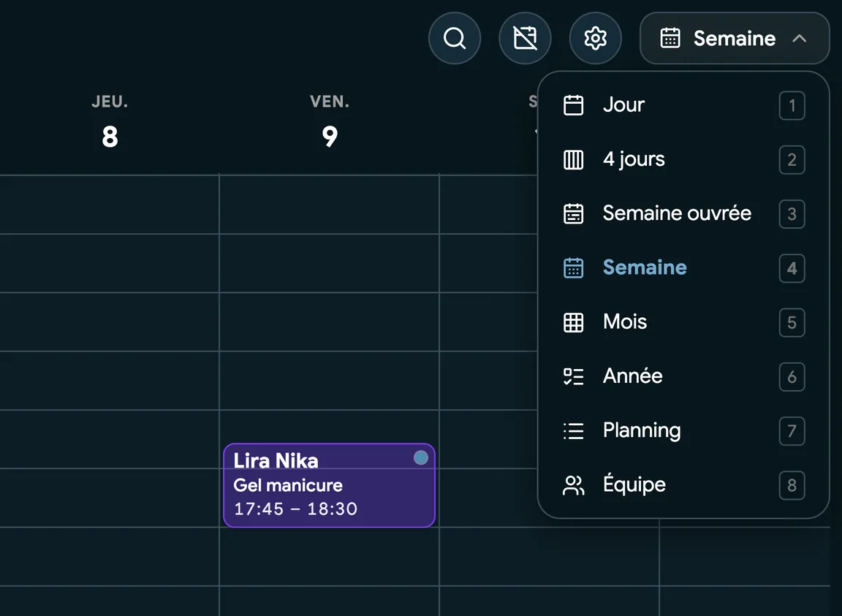Click shortcut key badge 7
842x616 pixels.
click(x=792, y=431)
